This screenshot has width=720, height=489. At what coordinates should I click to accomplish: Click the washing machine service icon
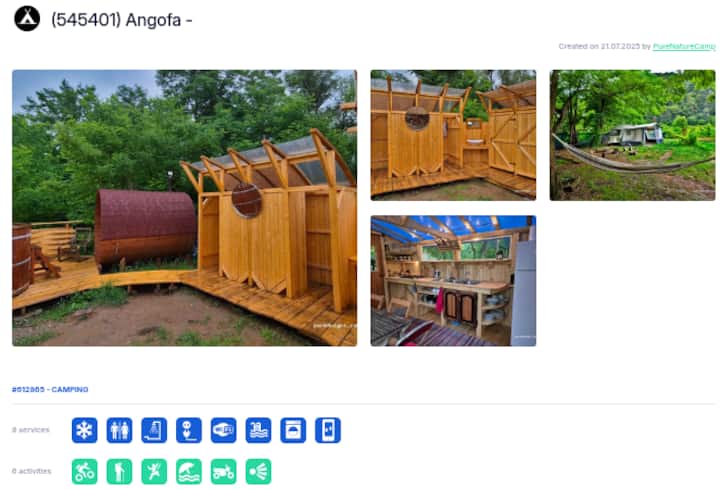[x=293, y=430]
